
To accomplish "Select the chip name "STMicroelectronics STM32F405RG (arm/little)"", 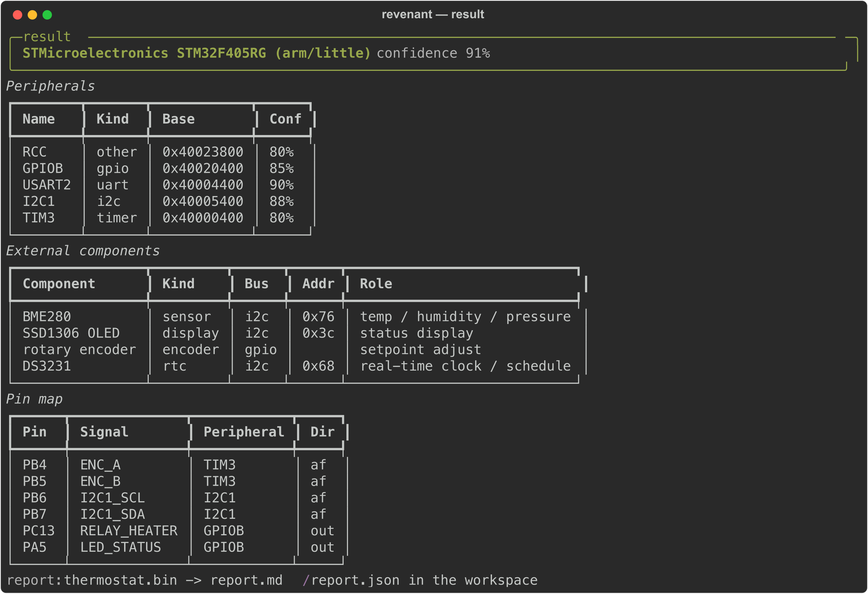I will pyautogui.click(x=197, y=53).
